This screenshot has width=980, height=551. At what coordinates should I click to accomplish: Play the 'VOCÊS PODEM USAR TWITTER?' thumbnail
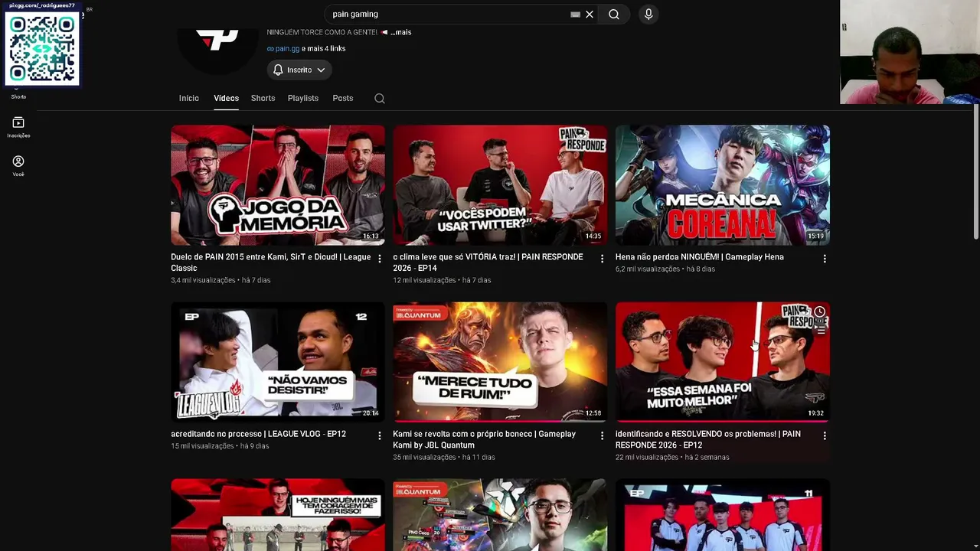[500, 185]
